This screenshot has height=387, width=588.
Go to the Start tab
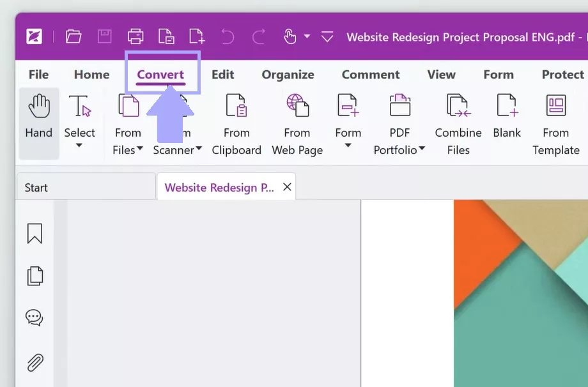click(35, 186)
